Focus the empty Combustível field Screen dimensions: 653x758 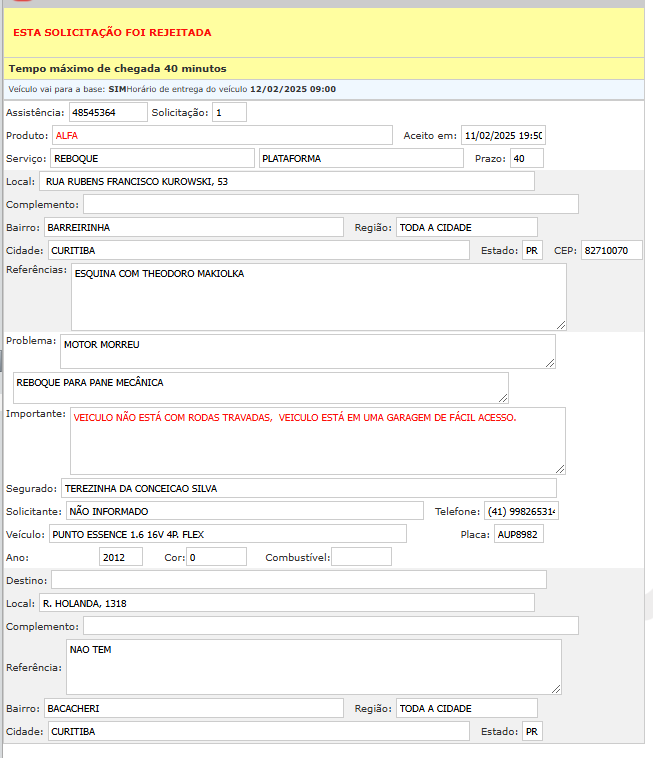click(361, 556)
